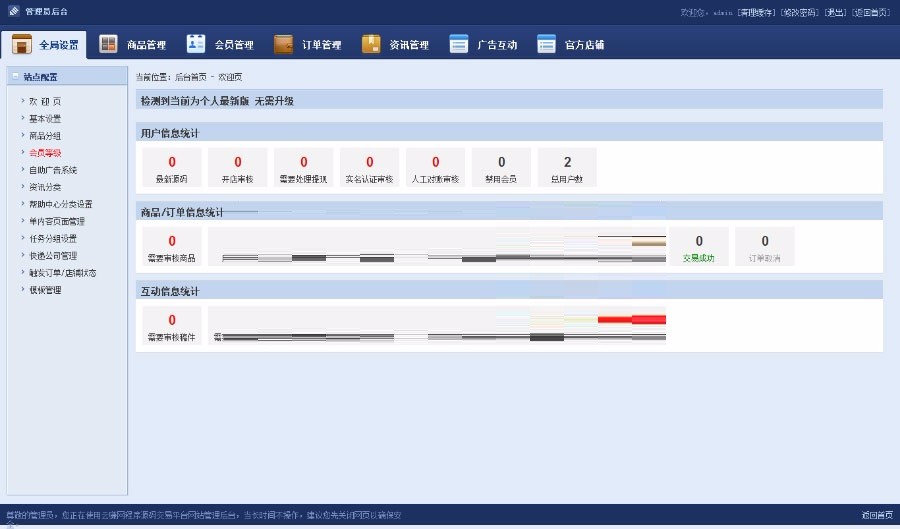Open 触发订单/店铺状态 in the sidebar
Screen dimensions: 900x529
63,273
